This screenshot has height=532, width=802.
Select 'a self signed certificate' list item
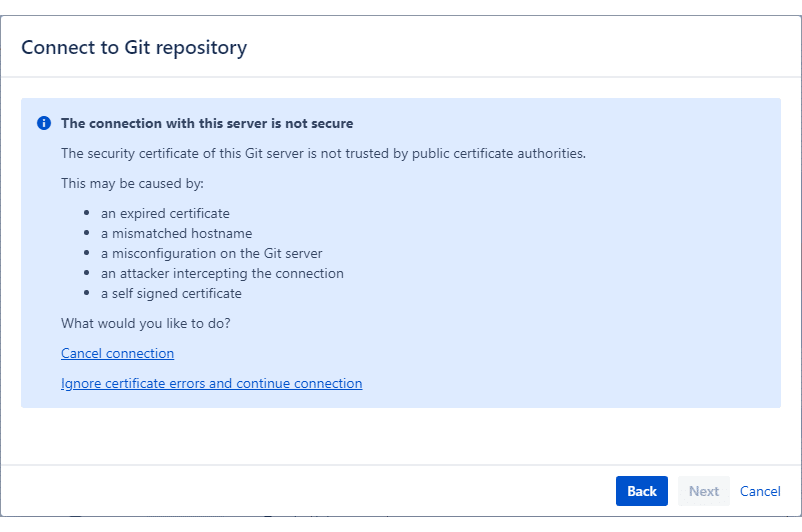point(171,294)
